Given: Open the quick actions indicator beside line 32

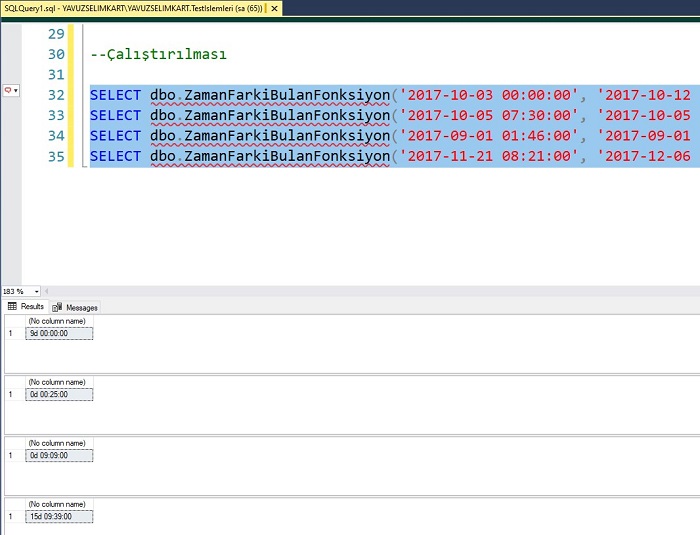Looking at the screenshot, I should click(11, 90).
